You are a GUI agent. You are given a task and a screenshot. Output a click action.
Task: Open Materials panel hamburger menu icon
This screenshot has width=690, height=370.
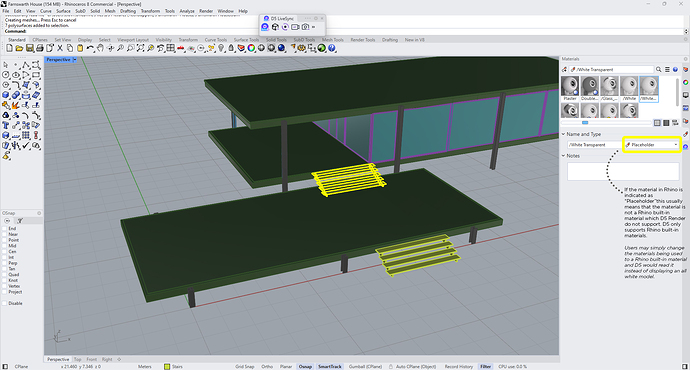667,70
